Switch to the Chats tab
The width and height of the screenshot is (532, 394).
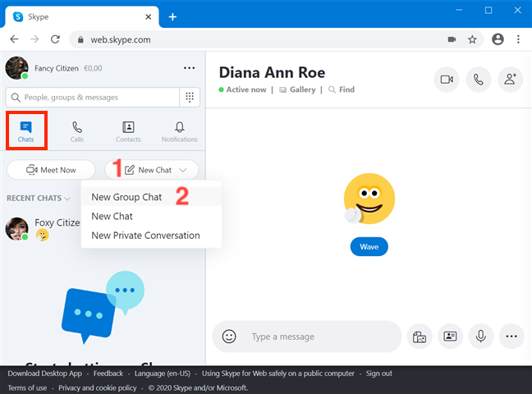coord(26,131)
